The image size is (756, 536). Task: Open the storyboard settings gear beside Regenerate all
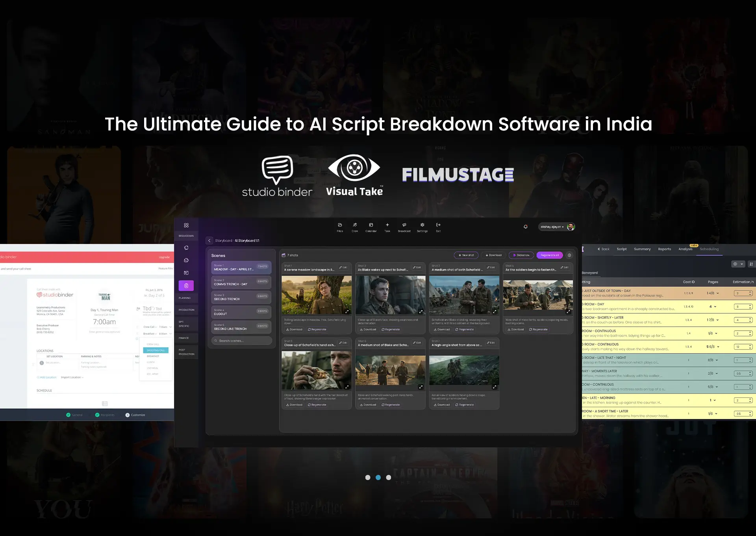point(569,255)
